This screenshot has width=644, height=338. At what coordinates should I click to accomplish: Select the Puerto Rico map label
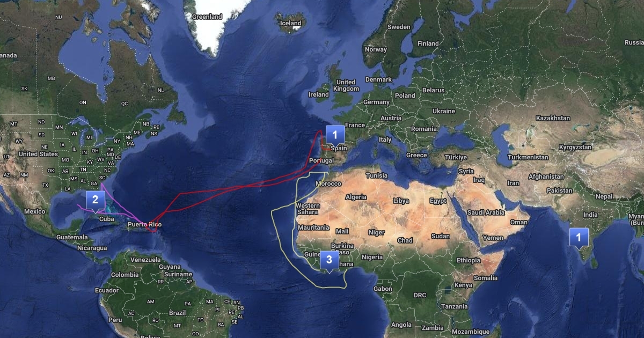pyautogui.click(x=144, y=224)
